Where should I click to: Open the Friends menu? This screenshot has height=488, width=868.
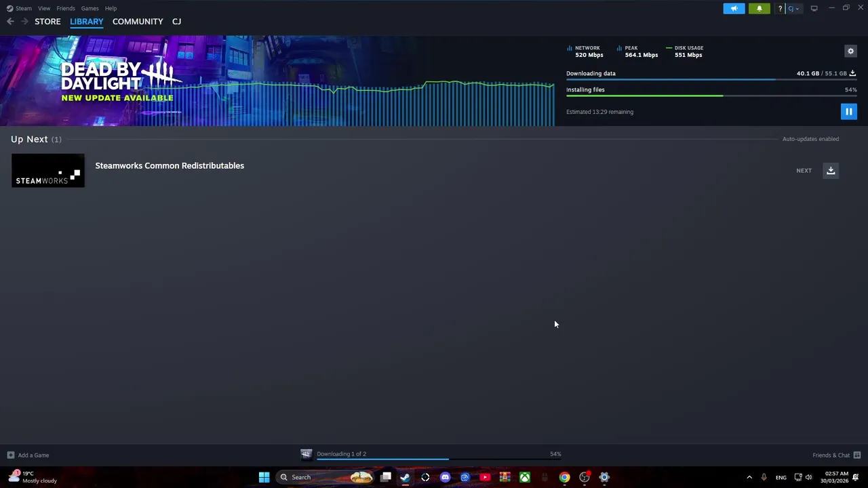point(66,8)
